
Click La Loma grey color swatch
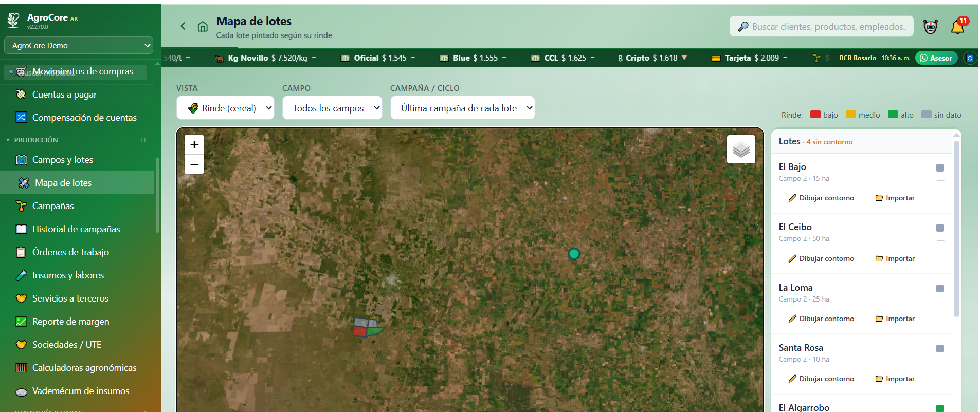[x=940, y=288]
